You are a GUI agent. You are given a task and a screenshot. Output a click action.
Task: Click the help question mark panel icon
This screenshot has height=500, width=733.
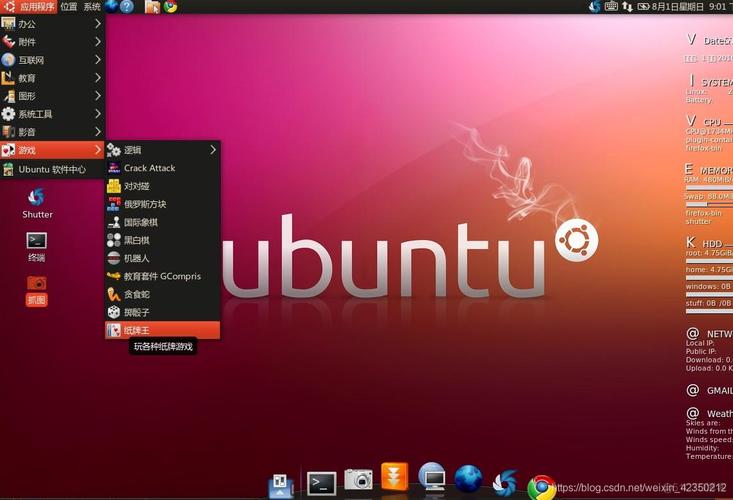[127, 7]
